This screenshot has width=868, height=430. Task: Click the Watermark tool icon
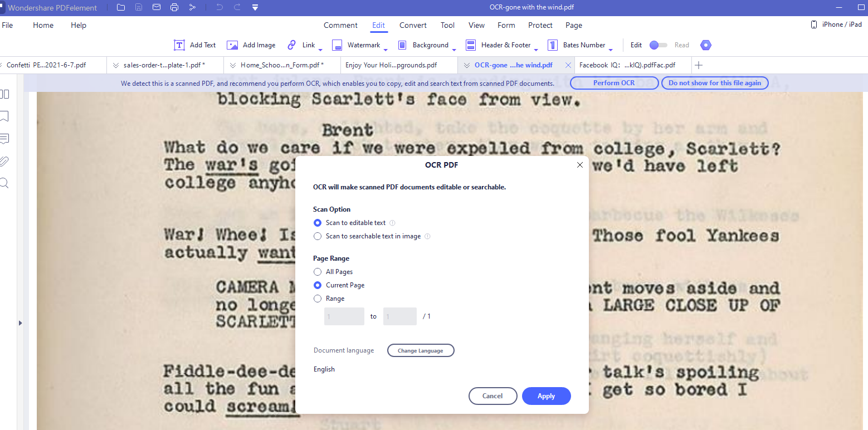coord(337,45)
